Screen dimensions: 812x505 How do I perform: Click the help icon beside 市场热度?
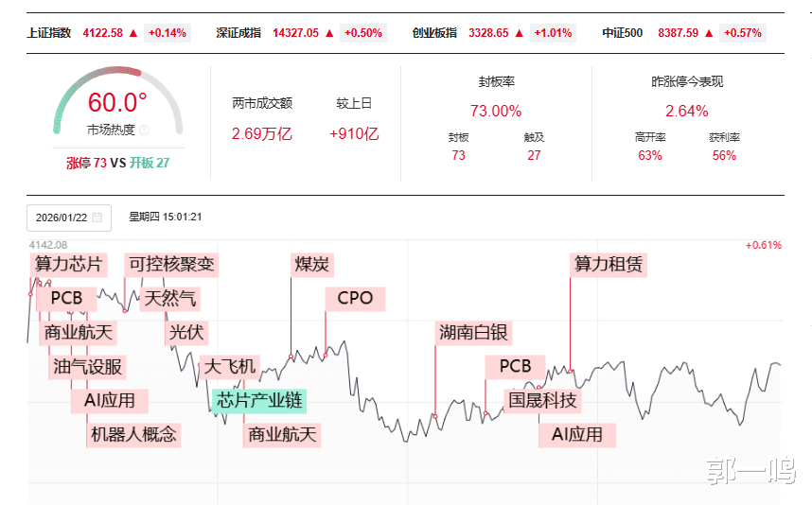coord(145,130)
